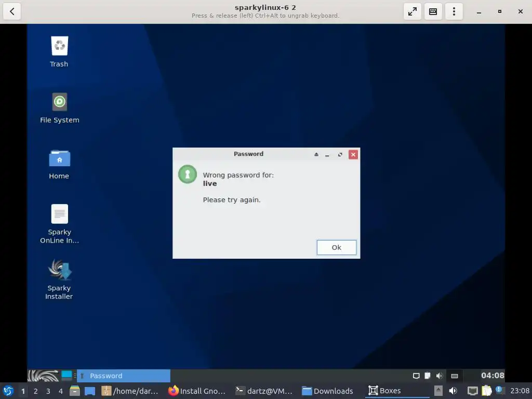
Task: Click the blue show desktop icon in host taskbar
Action: 89,391
